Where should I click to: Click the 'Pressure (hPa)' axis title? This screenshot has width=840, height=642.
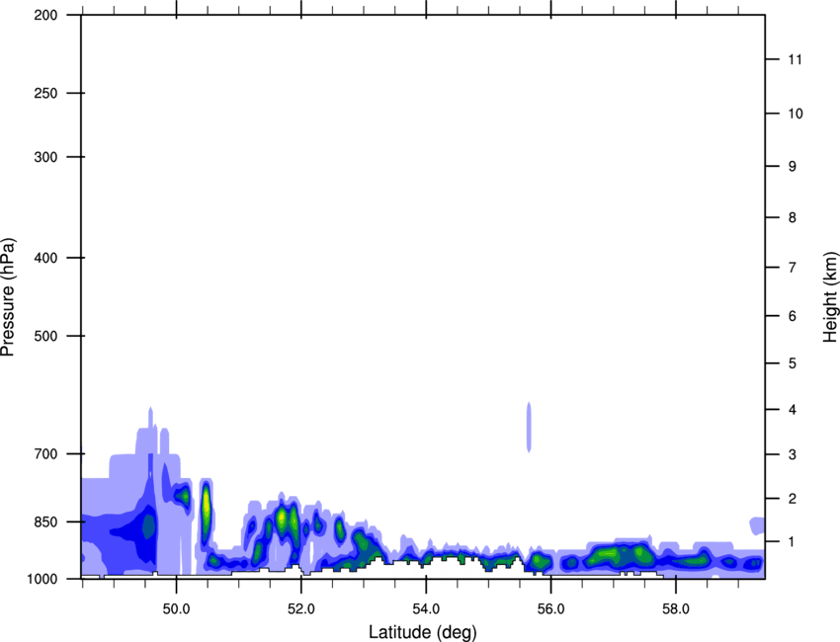point(8,297)
